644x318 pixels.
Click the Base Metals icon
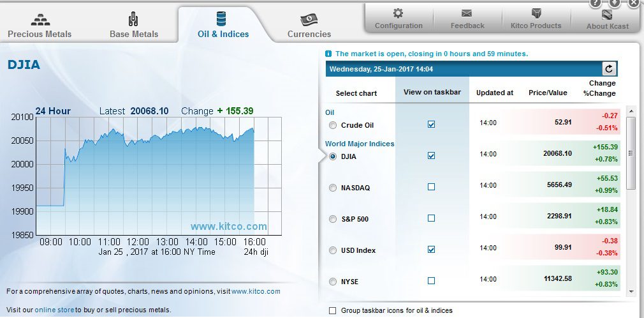click(133, 19)
